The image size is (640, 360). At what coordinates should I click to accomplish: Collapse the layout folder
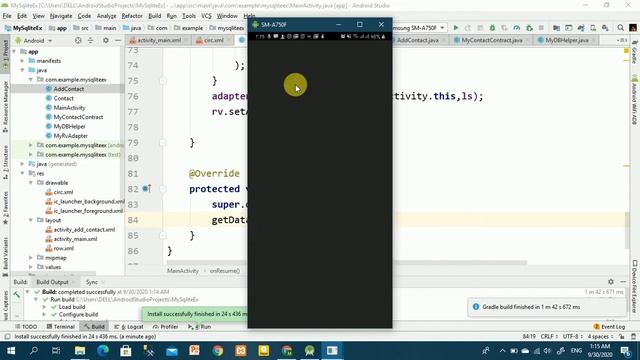31,220
